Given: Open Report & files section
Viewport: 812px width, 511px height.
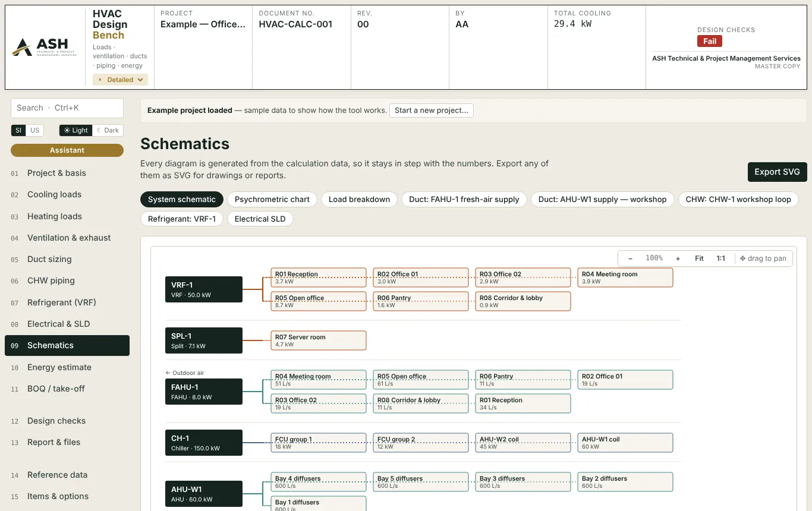Looking at the screenshot, I should pyautogui.click(x=67, y=442).
